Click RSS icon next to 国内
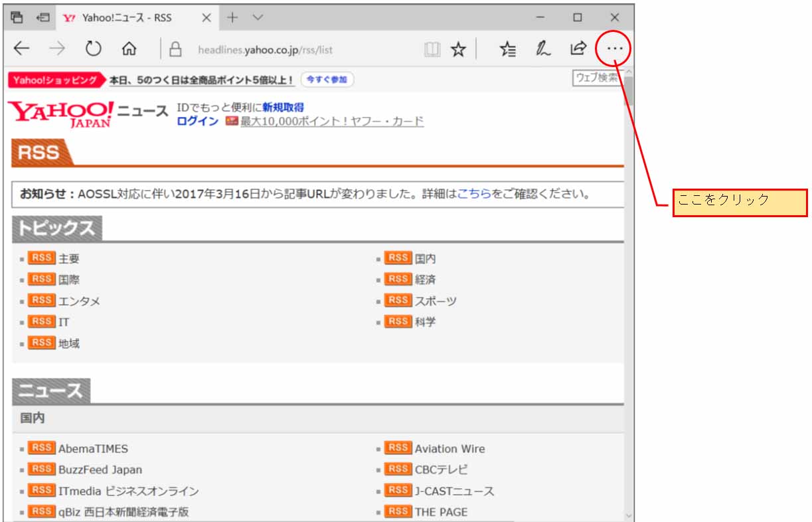Image resolution: width=812 pixels, height=522 pixels. coord(398,258)
